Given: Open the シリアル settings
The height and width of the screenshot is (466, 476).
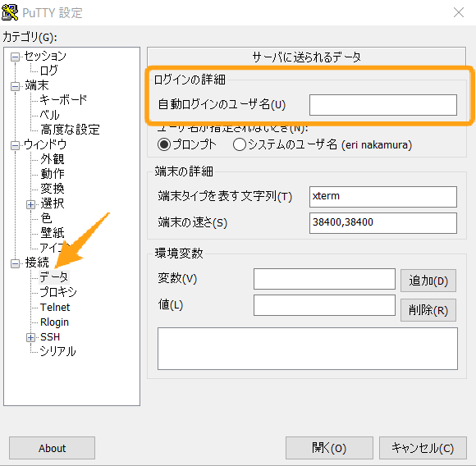Looking at the screenshot, I should 57,351.
